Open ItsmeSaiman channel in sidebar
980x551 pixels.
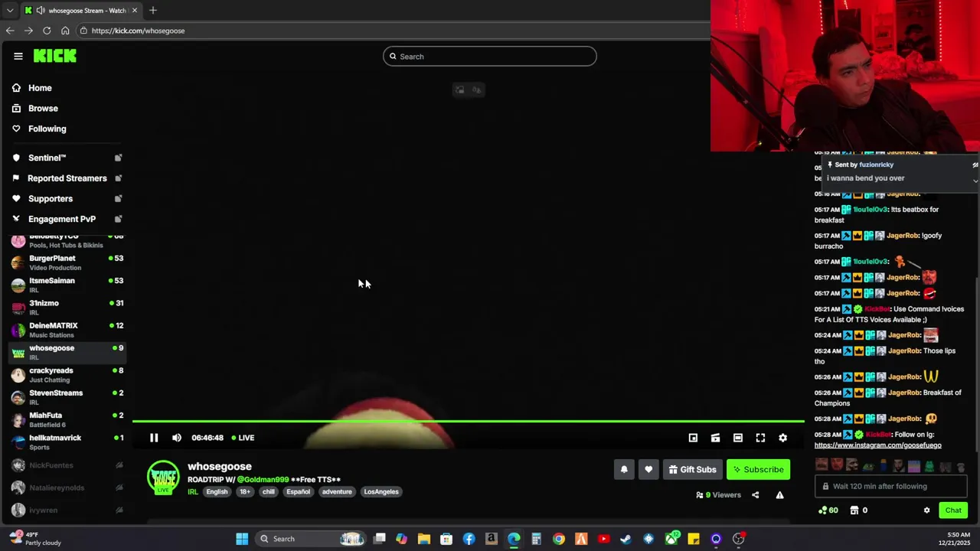click(67, 285)
